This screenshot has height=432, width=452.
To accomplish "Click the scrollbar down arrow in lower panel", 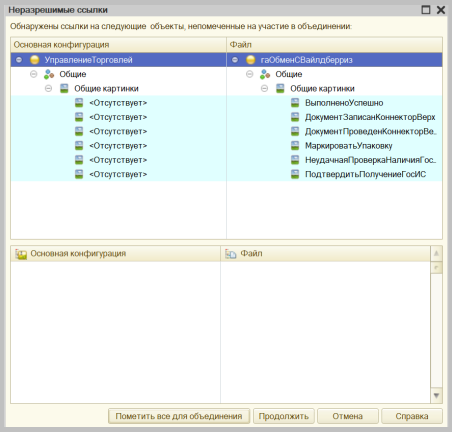I will coord(436,396).
